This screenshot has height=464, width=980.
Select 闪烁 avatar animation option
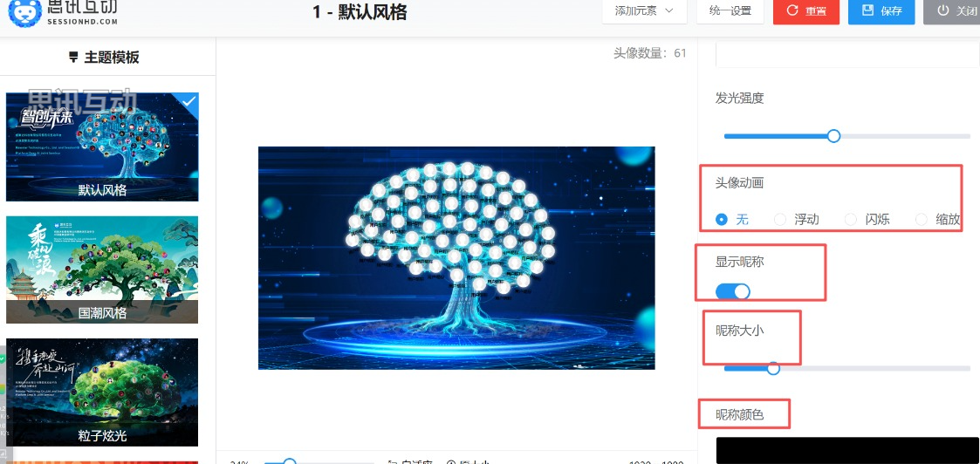coord(851,219)
